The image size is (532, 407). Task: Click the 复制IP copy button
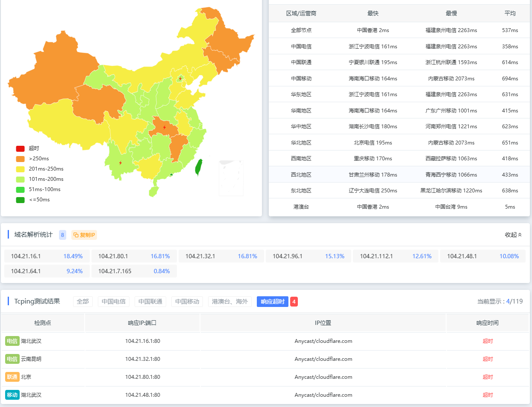84,235
